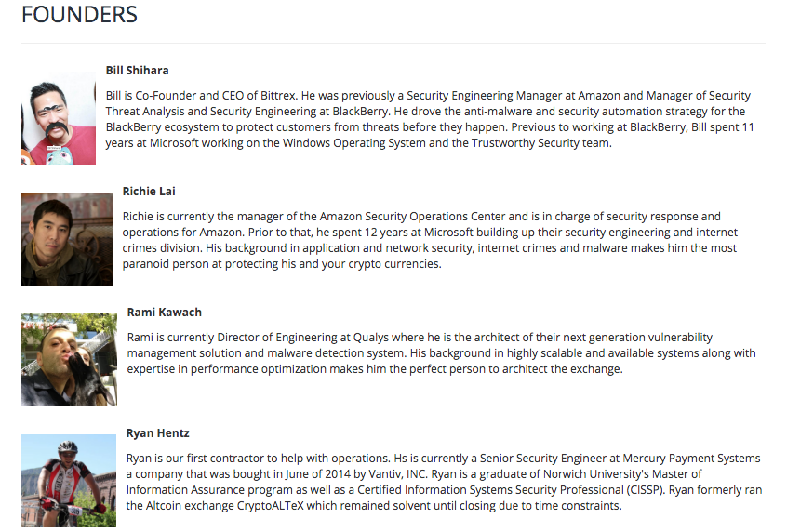This screenshot has width=787, height=532.
Task: Click the Ryan Hentz name heading
Action: tap(158, 433)
